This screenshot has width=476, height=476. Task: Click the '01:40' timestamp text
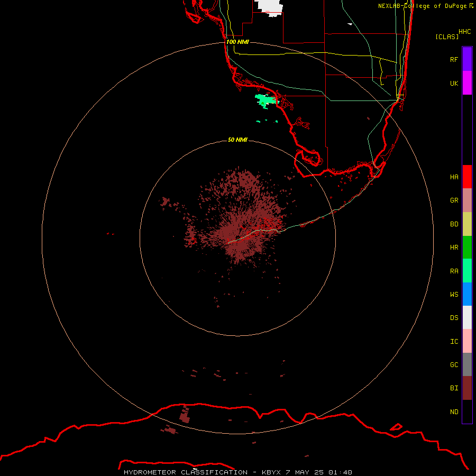coord(340,472)
